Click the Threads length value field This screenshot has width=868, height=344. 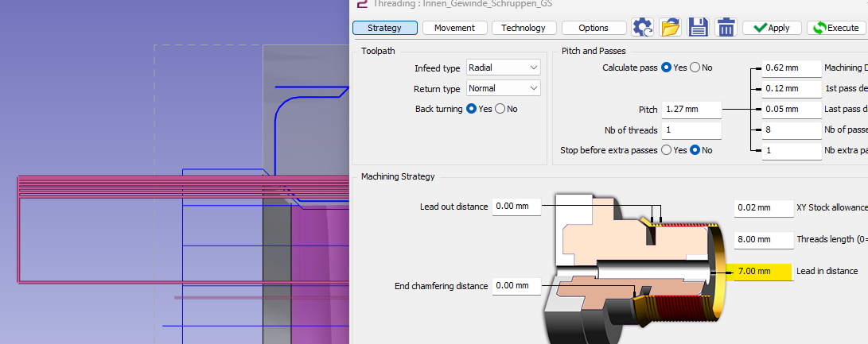pos(762,239)
